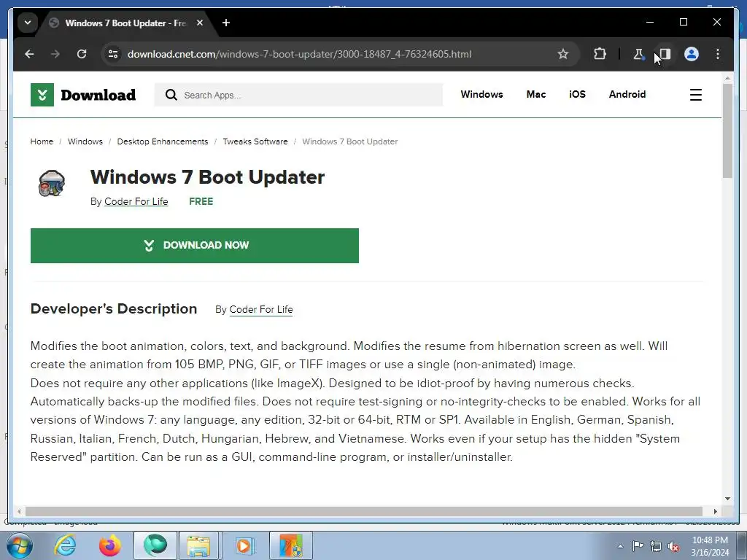
Task: Bookmark this page with the star icon
Action: (563, 54)
